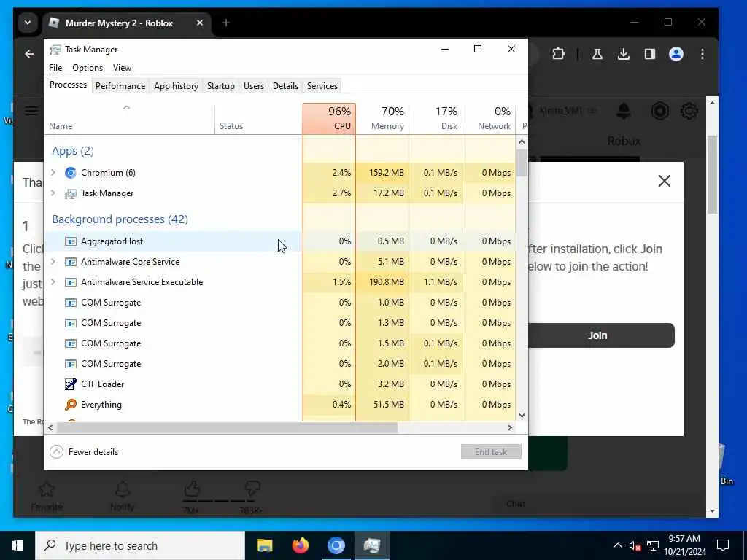
Task: Collapse to Fewer details
Action: [85, 452]
